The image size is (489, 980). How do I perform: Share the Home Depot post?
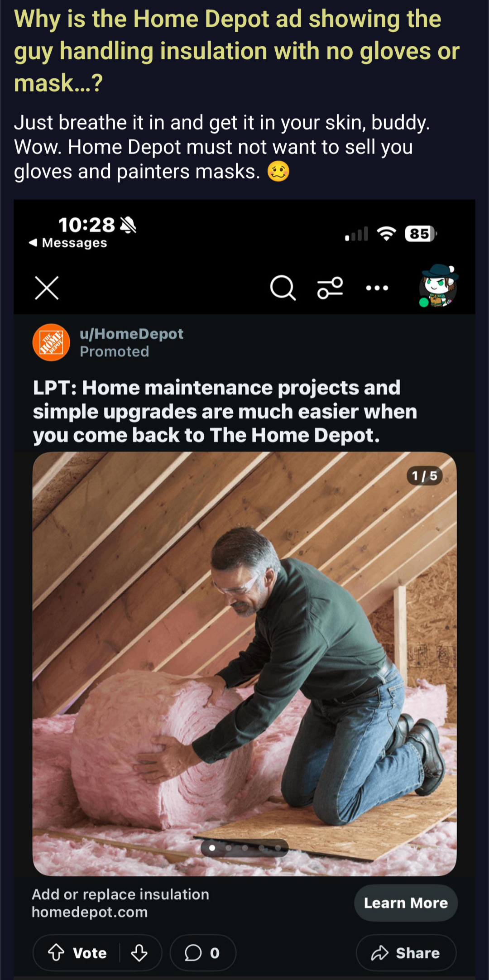pos(406,952)
